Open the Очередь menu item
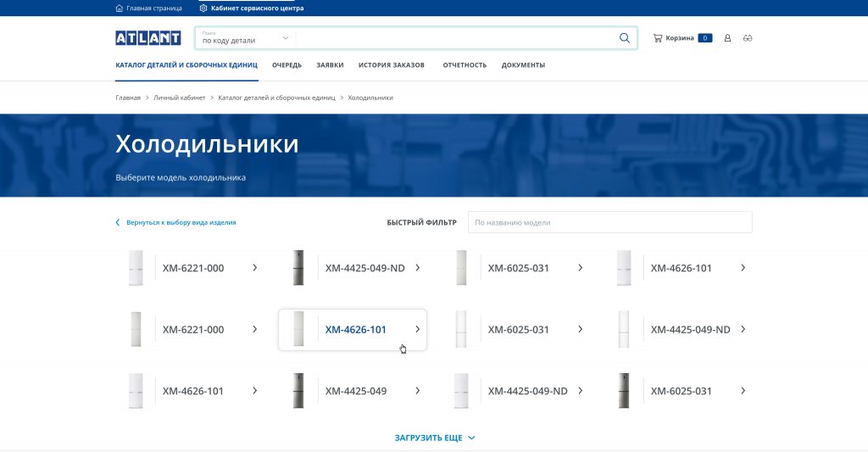868x452 pixels. click(x=287, y=65)
